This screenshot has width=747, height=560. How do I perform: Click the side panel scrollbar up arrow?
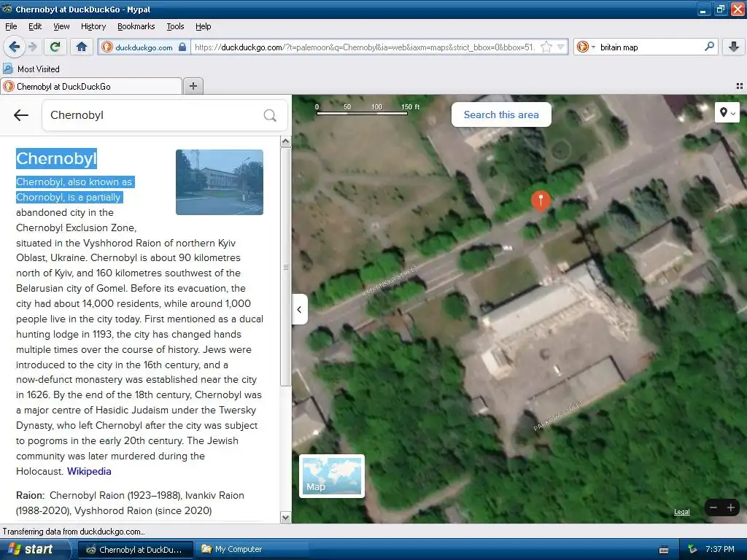coord(285,141)
